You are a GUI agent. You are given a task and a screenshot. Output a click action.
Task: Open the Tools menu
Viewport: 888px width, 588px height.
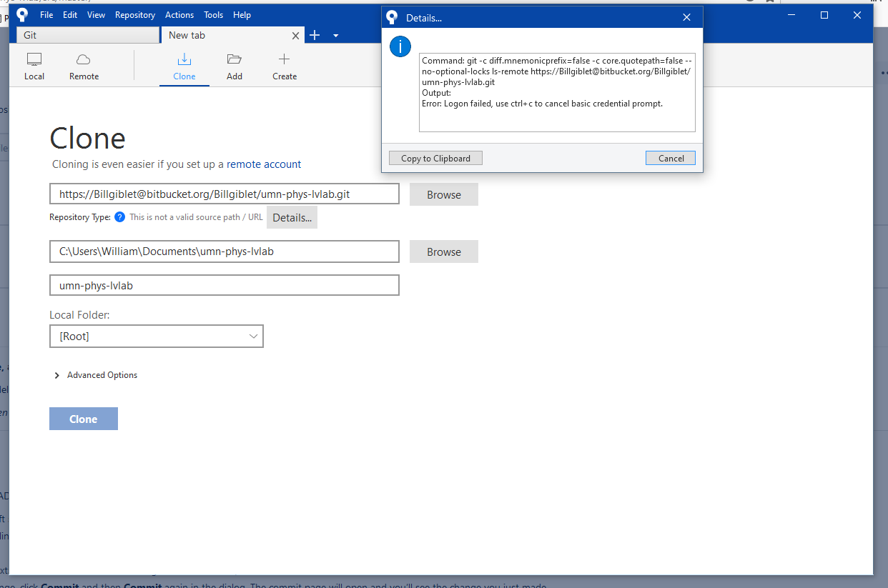coord(213,14)
